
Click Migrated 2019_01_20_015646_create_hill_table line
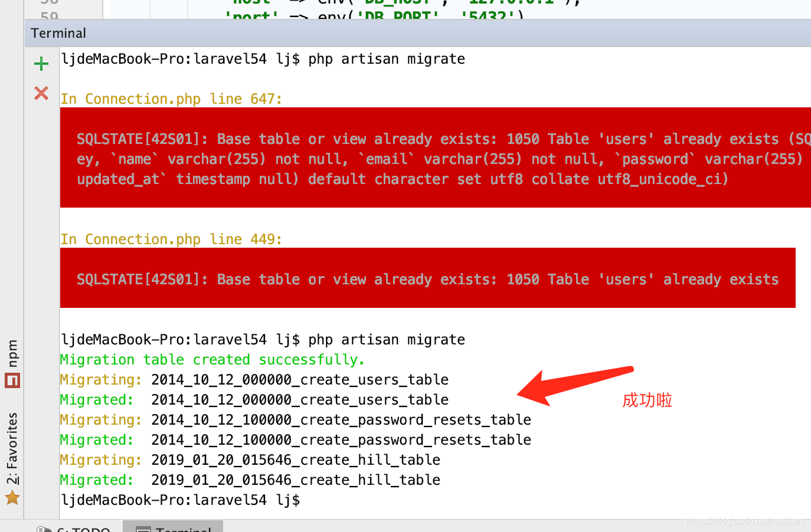coord(250,480)
